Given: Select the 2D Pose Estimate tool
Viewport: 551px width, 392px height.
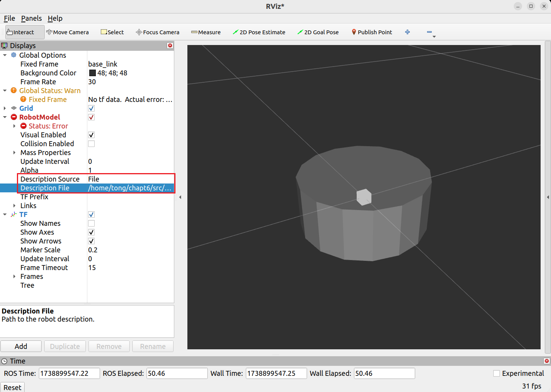Looking at the screenshot, I should 259,32.
